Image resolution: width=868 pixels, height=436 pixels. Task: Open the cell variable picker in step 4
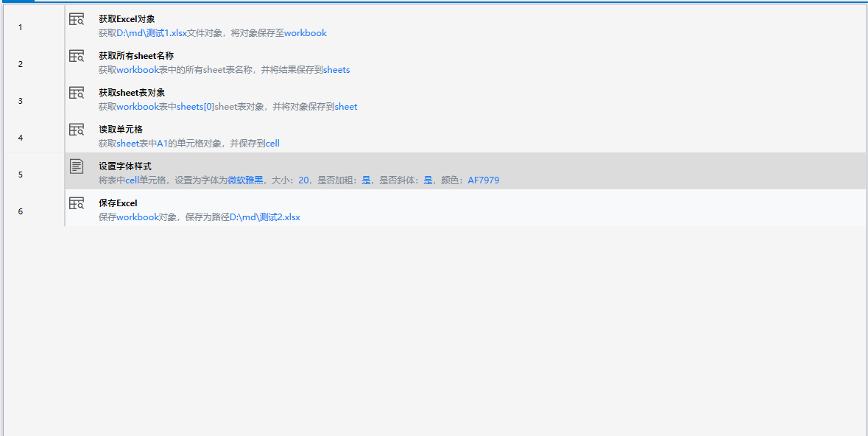click(x=272, y=143)
